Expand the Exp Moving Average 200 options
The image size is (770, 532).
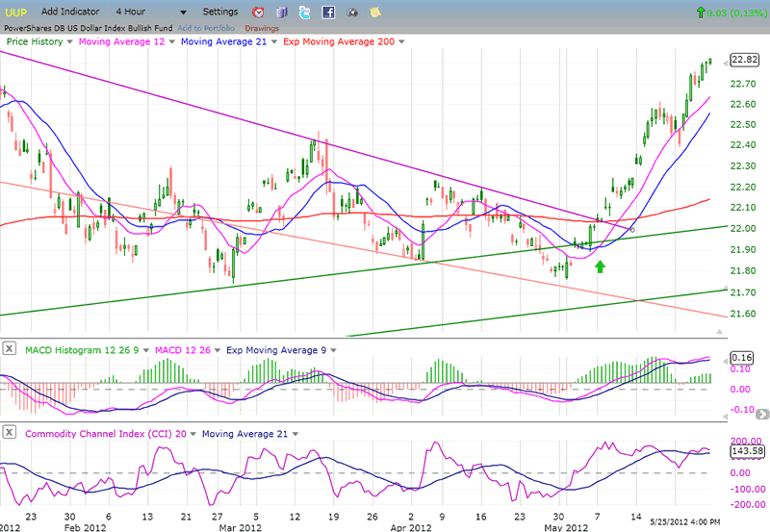(x=400, y=42)
